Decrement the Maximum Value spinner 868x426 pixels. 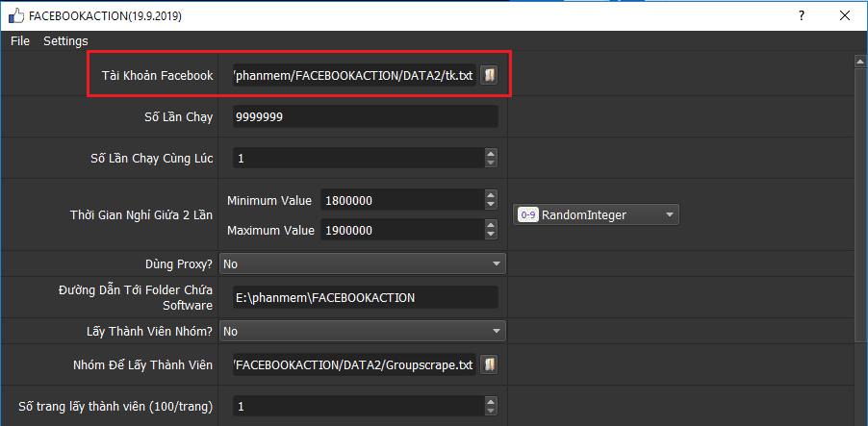pyautogui.click(x=491, y=236)
